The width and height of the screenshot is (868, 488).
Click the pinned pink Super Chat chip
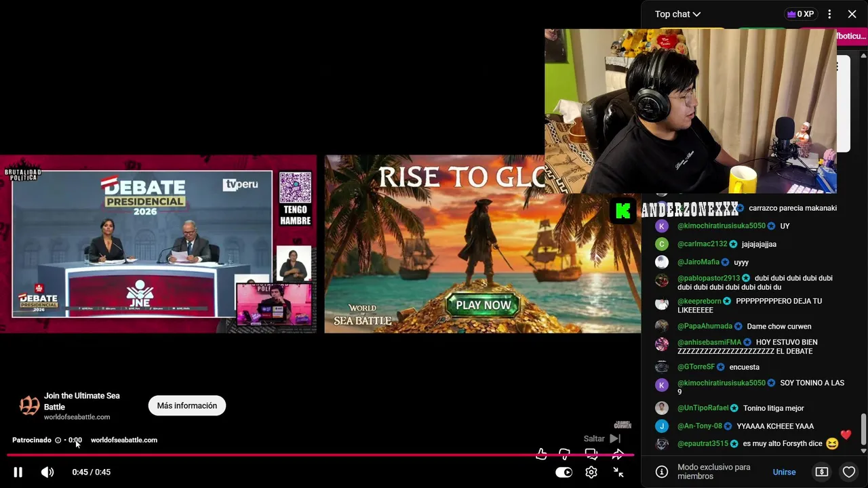tap(851, 36)
